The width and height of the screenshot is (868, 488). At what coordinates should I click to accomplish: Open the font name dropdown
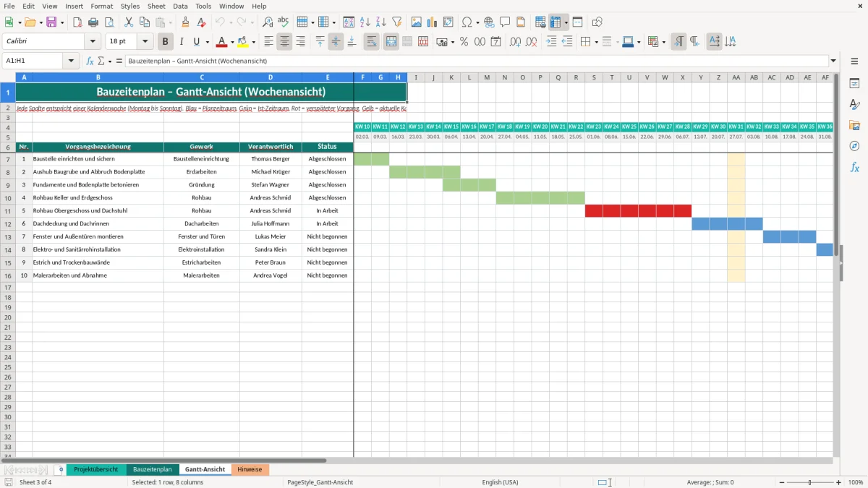(x=93, y=42)
